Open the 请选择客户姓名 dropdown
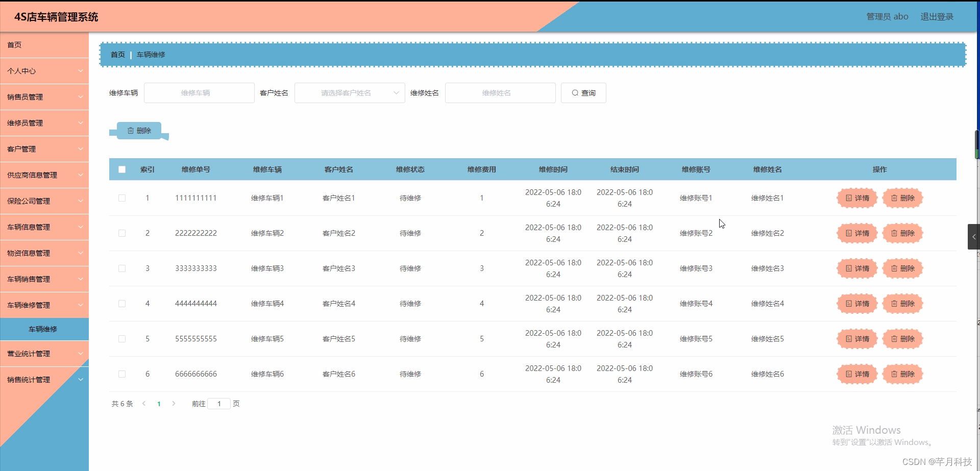 349,92
